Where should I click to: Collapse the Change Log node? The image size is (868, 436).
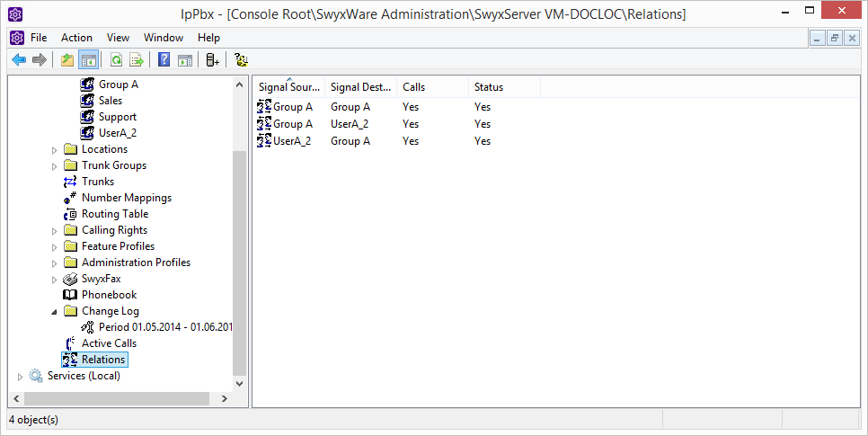54,311
